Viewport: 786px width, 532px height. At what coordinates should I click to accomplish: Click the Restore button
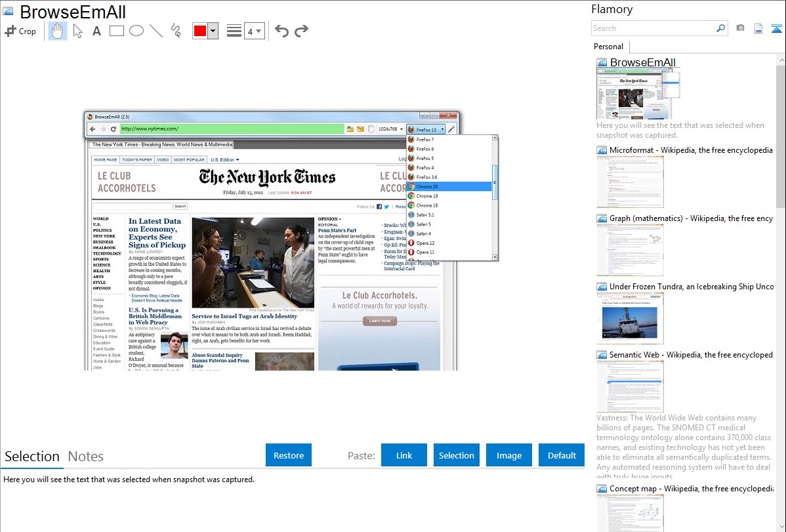(x=289, y=455)
